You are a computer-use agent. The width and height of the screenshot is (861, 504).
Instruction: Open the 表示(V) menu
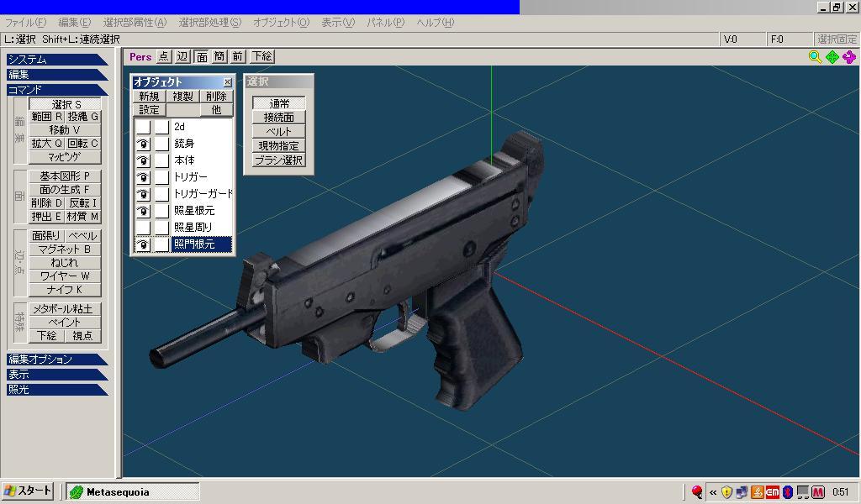click(x=338, y=23)
